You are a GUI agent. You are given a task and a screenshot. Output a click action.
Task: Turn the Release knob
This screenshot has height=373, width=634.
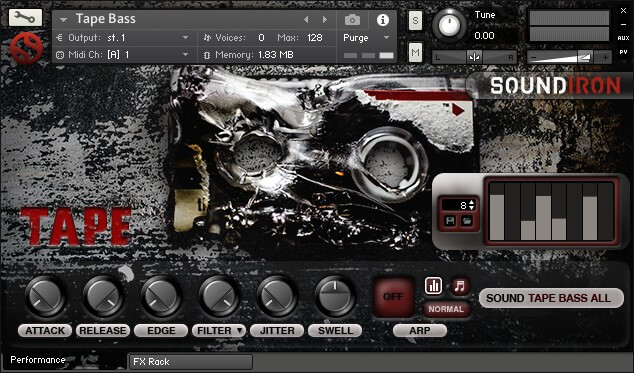(x=104, y=297)
